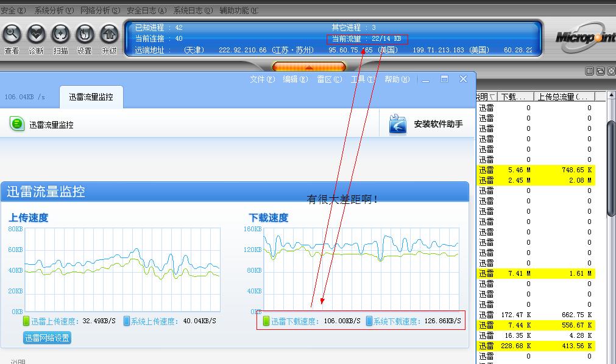Select the 迅雷流量监控 tab

pos(91,97)
